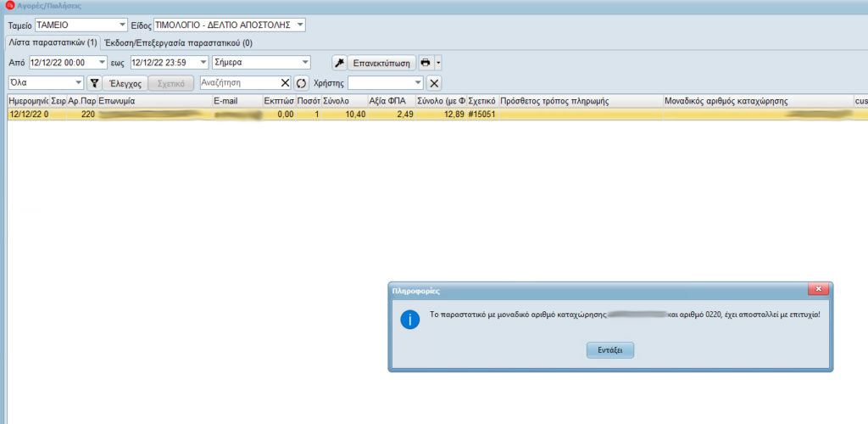The height and width of the screenshot is (424, 868).
Task: Open the Όλα filter dropdown
Action: (79, 83)
